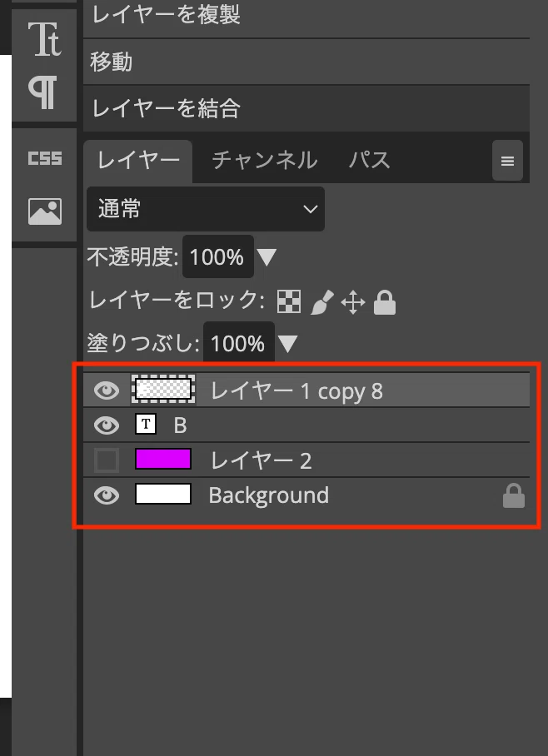Open the 塗りつぶし slider arrow
Viewport: 548px width, 756px height.
point(287,344)
